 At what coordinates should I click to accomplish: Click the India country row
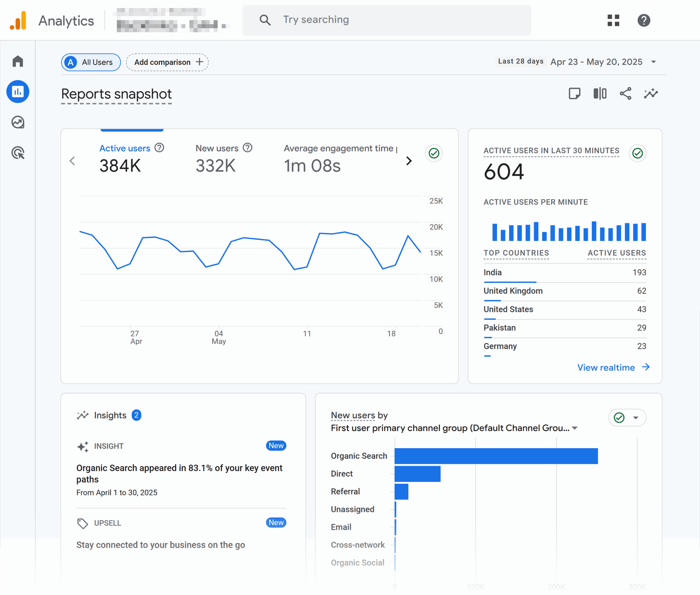tap(565, 273)
